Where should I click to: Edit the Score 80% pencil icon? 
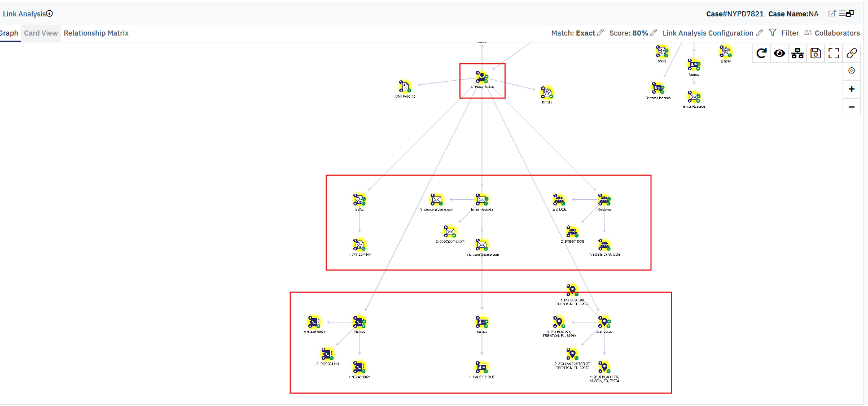click(x=654, y=33)
